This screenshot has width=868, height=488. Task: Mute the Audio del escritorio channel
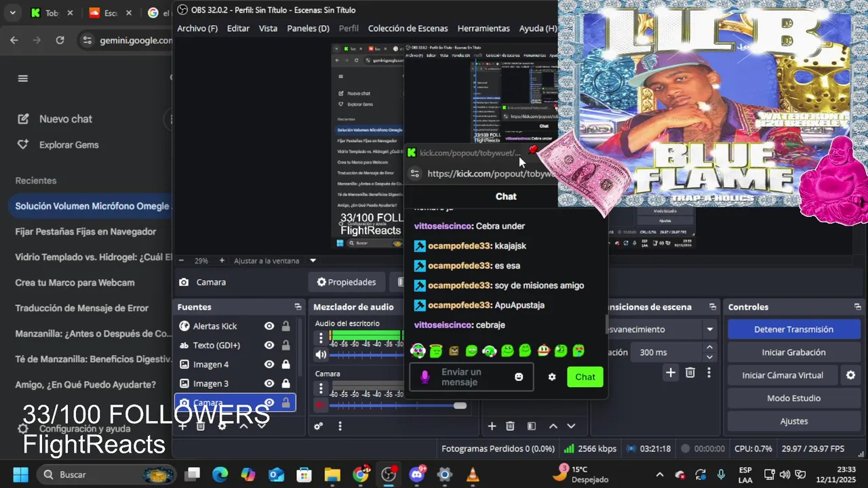(321, 354)
